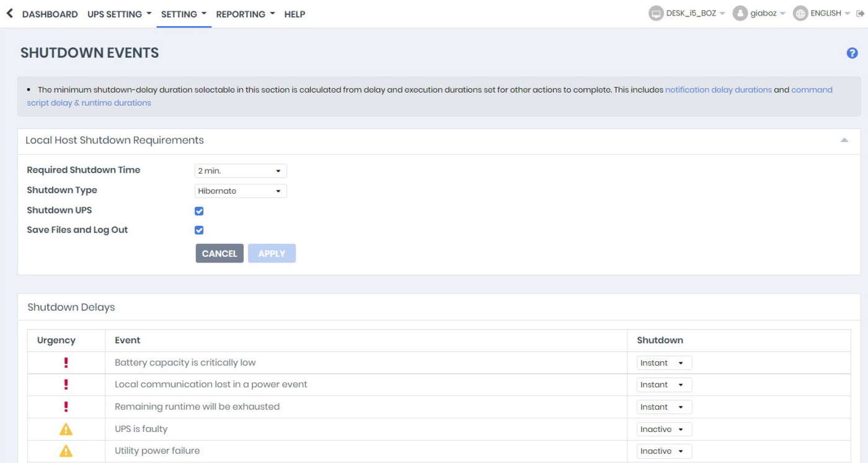Click the globe language icon
This screenshot has height=463, width=868.
(800, 14)
